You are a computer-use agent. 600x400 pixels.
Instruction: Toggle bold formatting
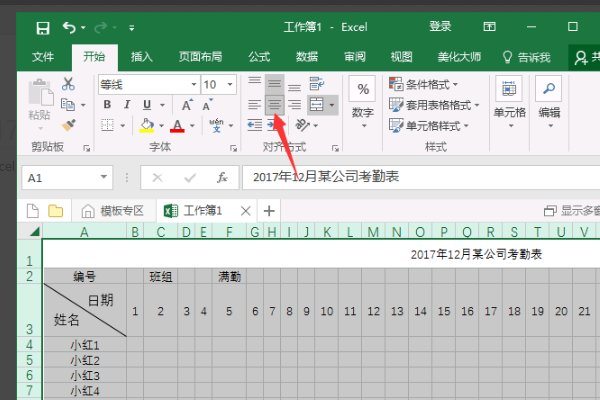107,104
